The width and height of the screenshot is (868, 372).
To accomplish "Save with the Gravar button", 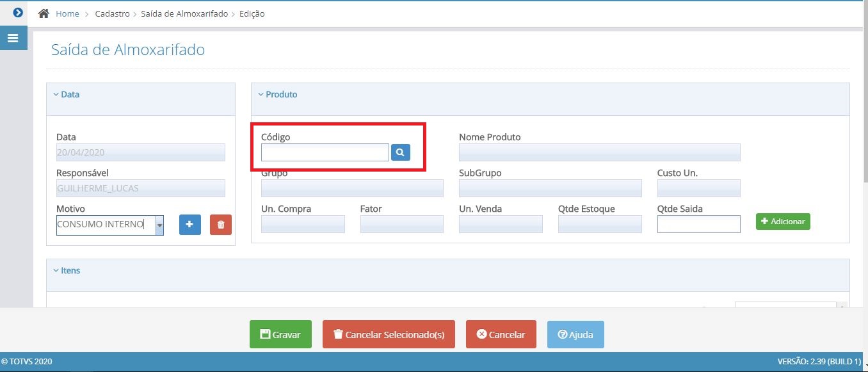I will click(280, 334).
